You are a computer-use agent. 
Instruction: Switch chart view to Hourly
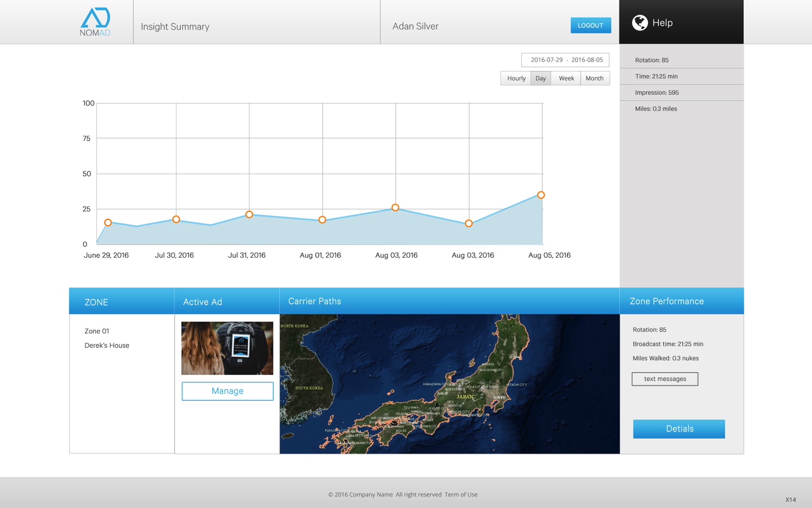(516, 79)
